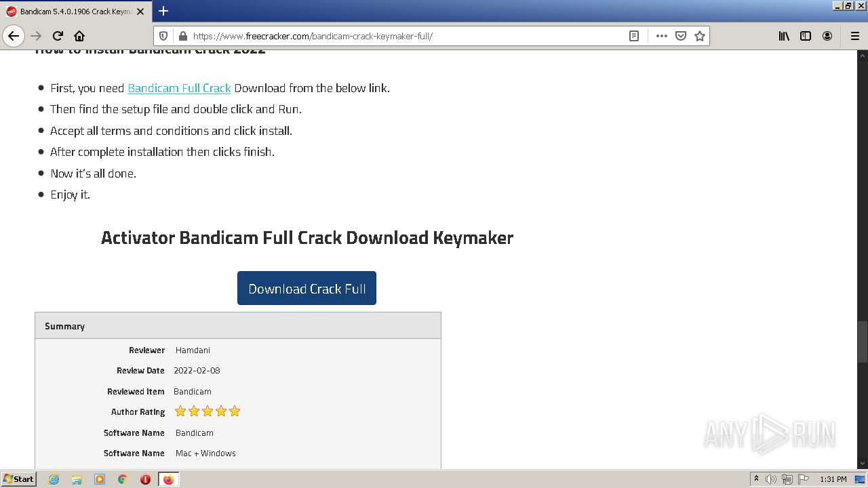Open Firefox account menu
This screenshot has width=868, height=488.
pyautogui.click(x=827, y=36)
